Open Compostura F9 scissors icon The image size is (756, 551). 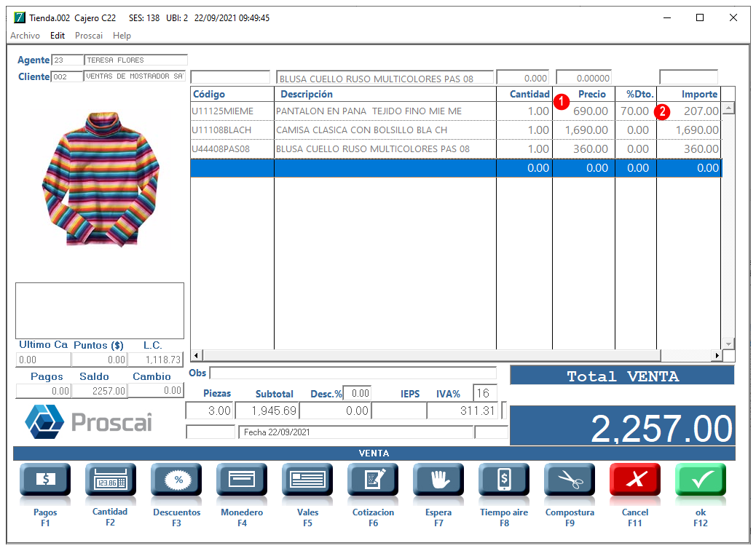tap(570, 480)
